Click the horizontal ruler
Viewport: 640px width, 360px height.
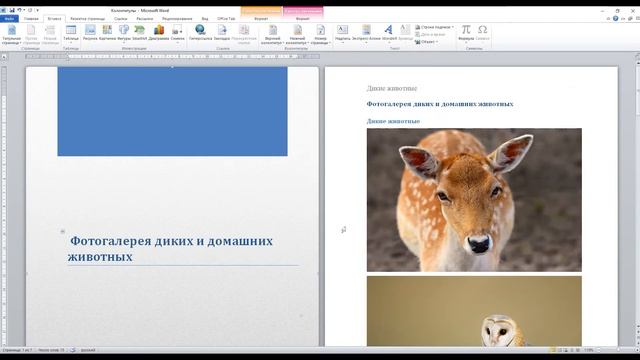click(172, 56)
